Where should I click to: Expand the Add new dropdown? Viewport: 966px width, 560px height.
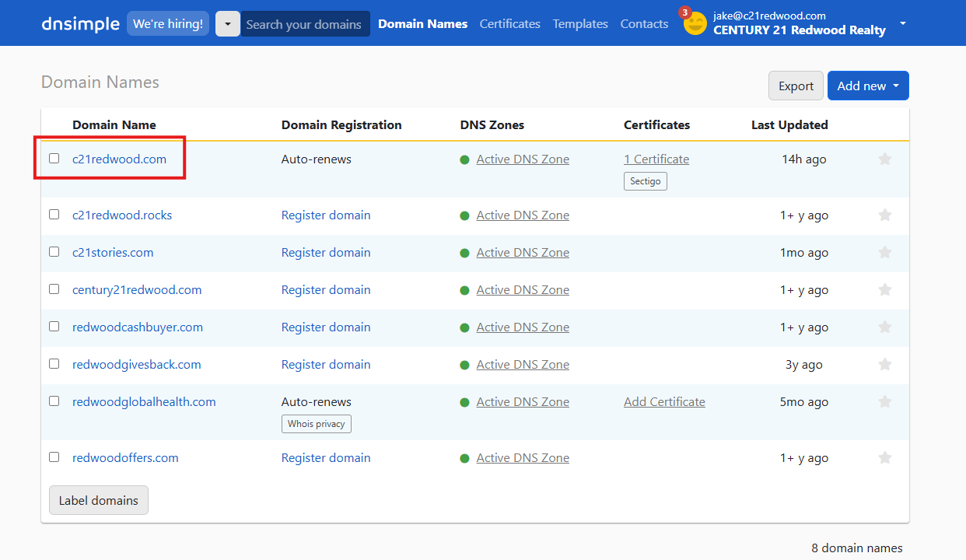click(867, 86)
